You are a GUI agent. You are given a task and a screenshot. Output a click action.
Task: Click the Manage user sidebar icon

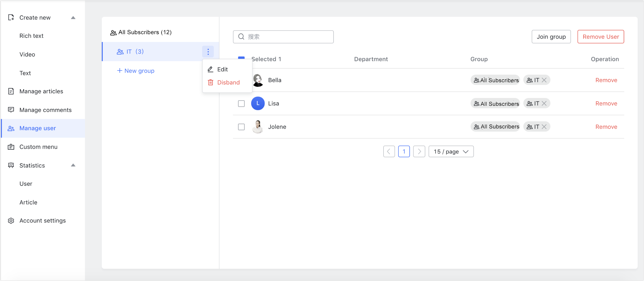click(11, 128)
